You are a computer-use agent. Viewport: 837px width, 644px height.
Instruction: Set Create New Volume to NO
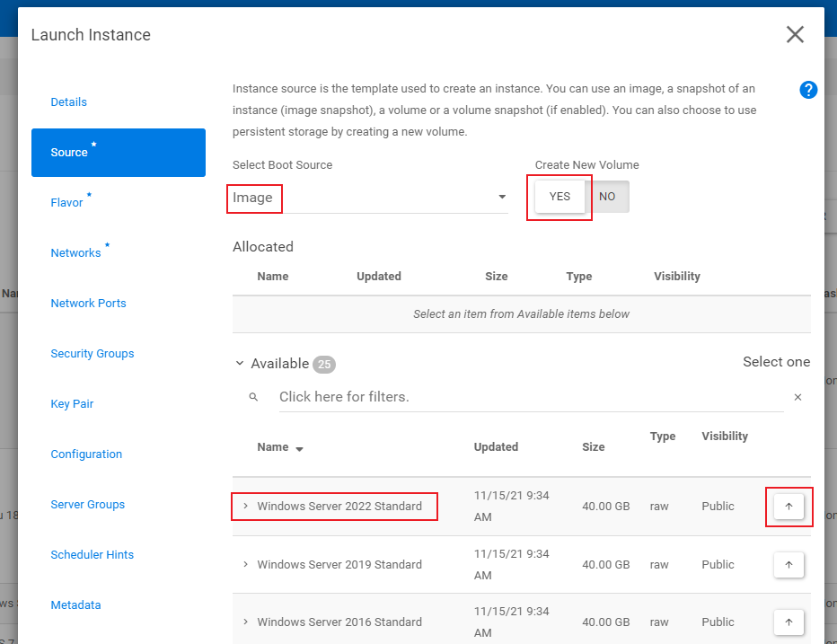tap(607, 197)
